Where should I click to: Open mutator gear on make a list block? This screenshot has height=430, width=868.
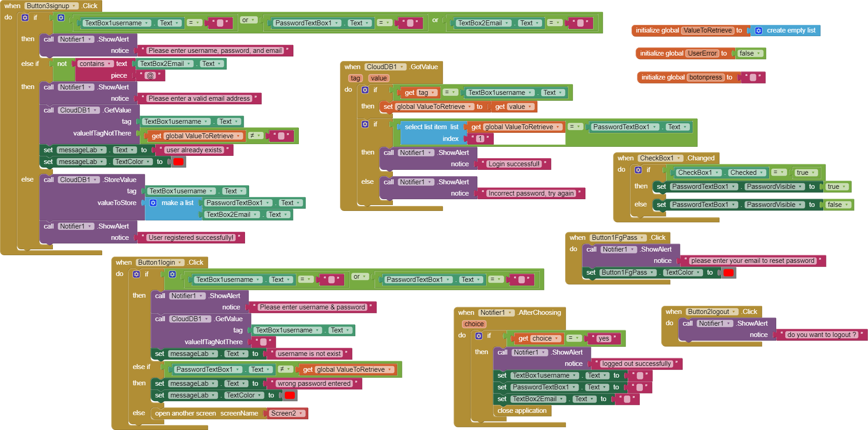click(x=153, y=203)
